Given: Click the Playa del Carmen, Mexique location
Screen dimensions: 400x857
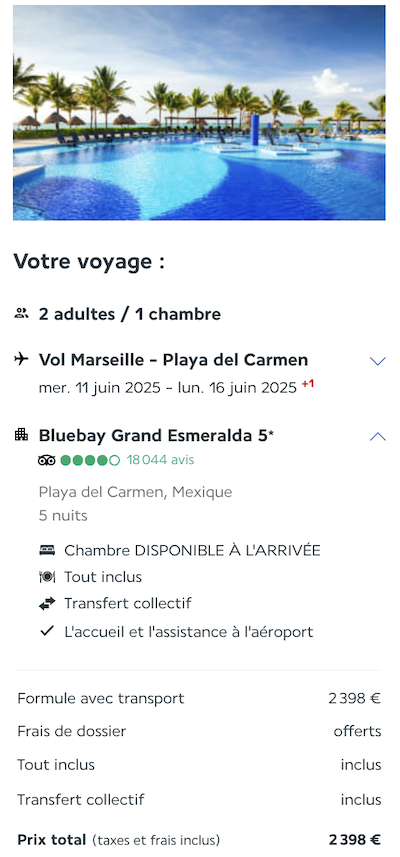Looking at the screenshot, I should (136, 492).
